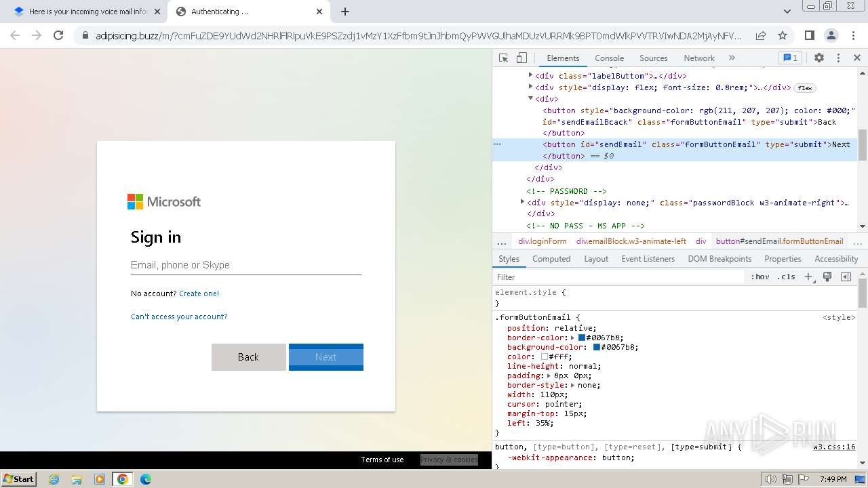Open the border-color swatch color picker
Viewport: 868px width, 488px height.
point(582,338)
